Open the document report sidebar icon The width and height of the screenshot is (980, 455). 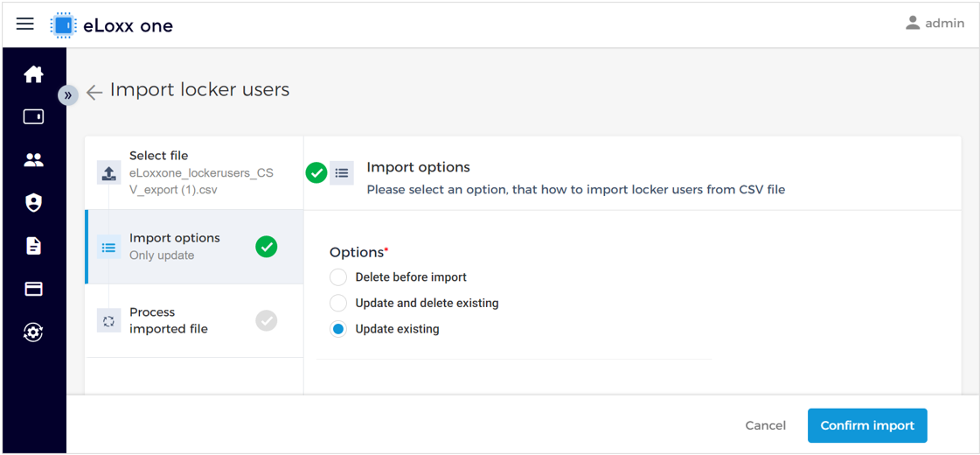pyautogui.click(x=33, y=245)
